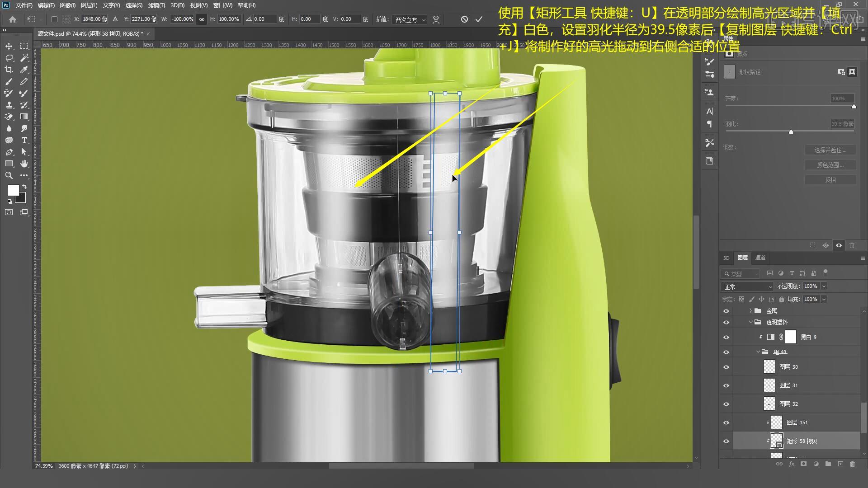Click the 选择并遮住 button
Viewport: 868px width, 488px height.
[x=830, y=150]
